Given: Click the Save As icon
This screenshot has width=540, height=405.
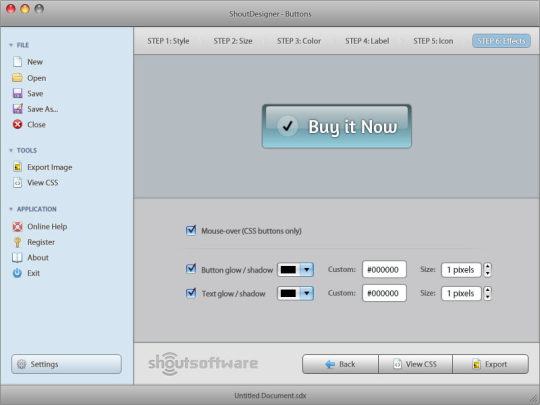Looking at the screenshot, I should point(18,109).
